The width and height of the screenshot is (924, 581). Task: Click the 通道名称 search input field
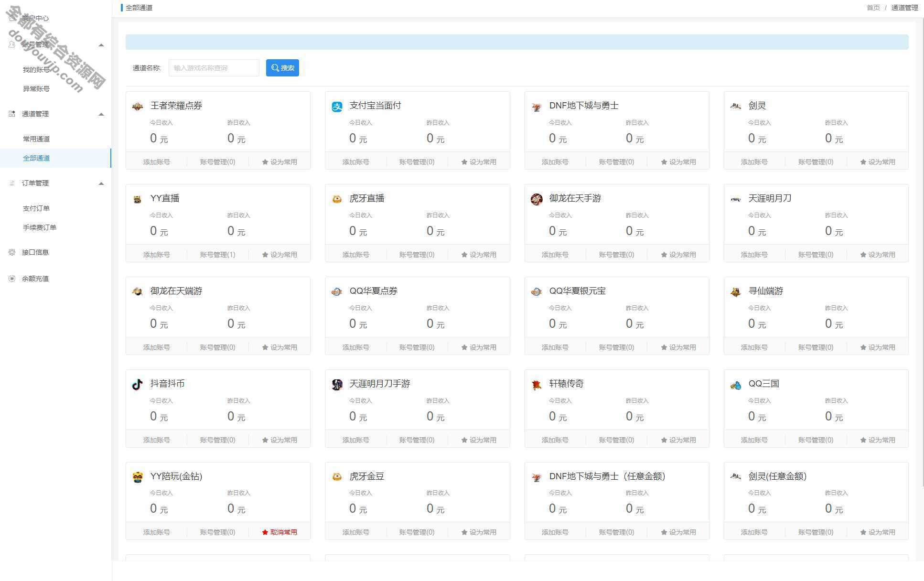[214, 68]
